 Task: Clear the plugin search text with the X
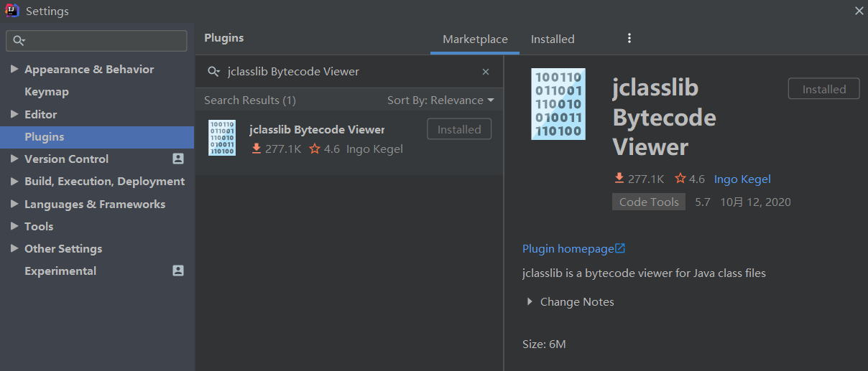(x=486, y=72)
